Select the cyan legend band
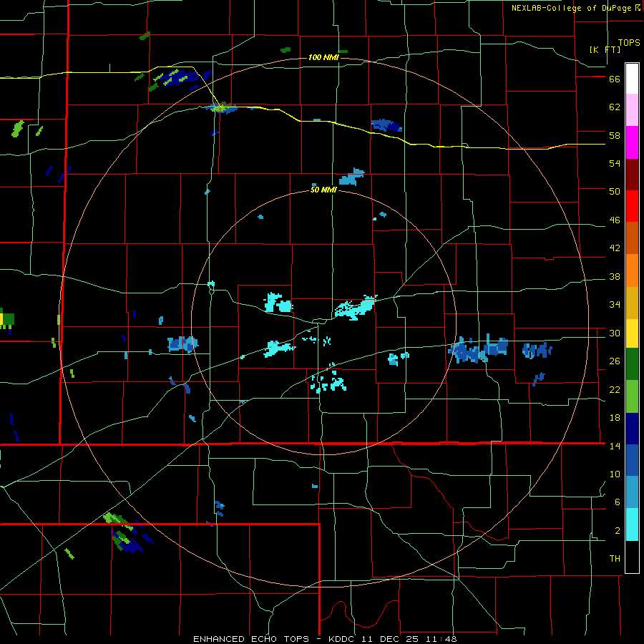Viewport: 644px width, 644px height. (632, 524)
